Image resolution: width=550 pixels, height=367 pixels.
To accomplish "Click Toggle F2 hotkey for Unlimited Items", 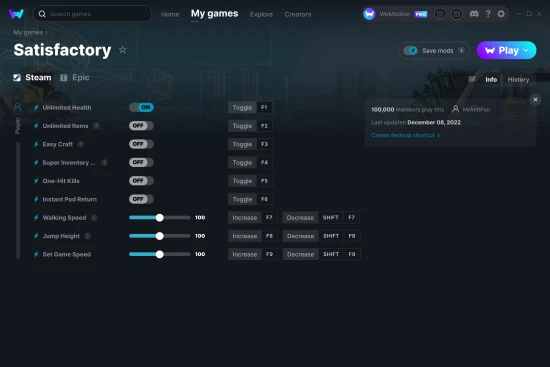I will 250,126.
